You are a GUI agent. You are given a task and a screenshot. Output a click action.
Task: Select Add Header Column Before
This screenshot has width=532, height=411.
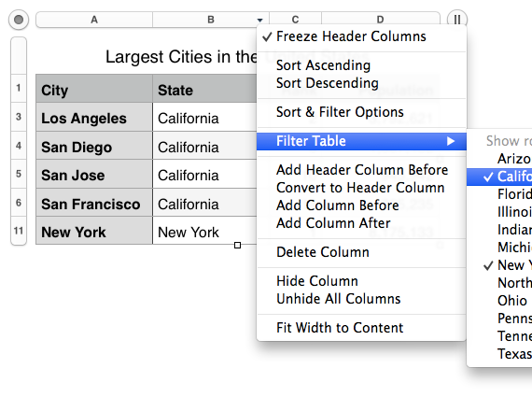click(362, 170)
